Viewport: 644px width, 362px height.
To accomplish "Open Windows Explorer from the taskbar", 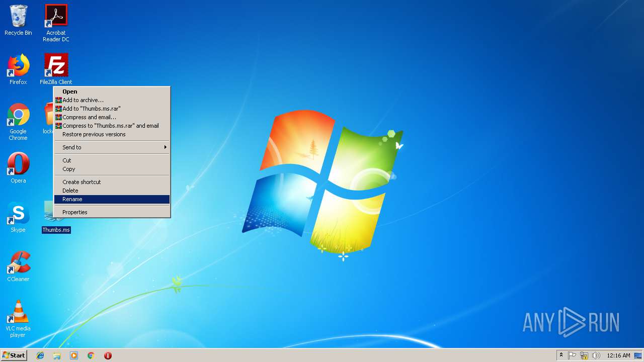I will point(57,355).
